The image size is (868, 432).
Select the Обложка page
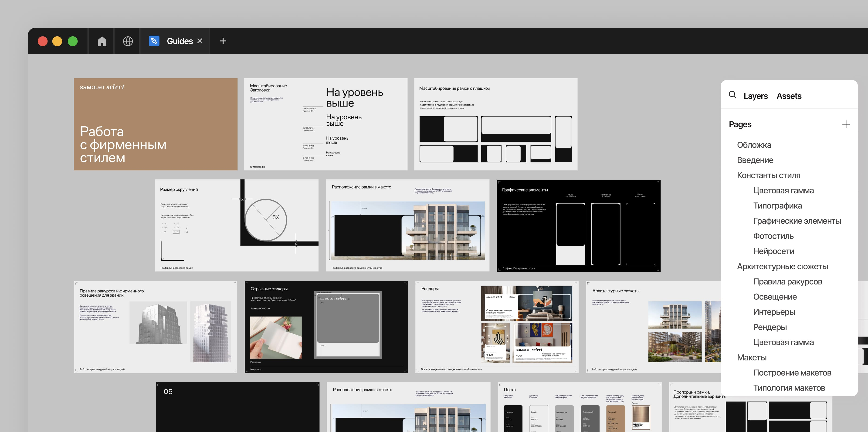point(754,145)
